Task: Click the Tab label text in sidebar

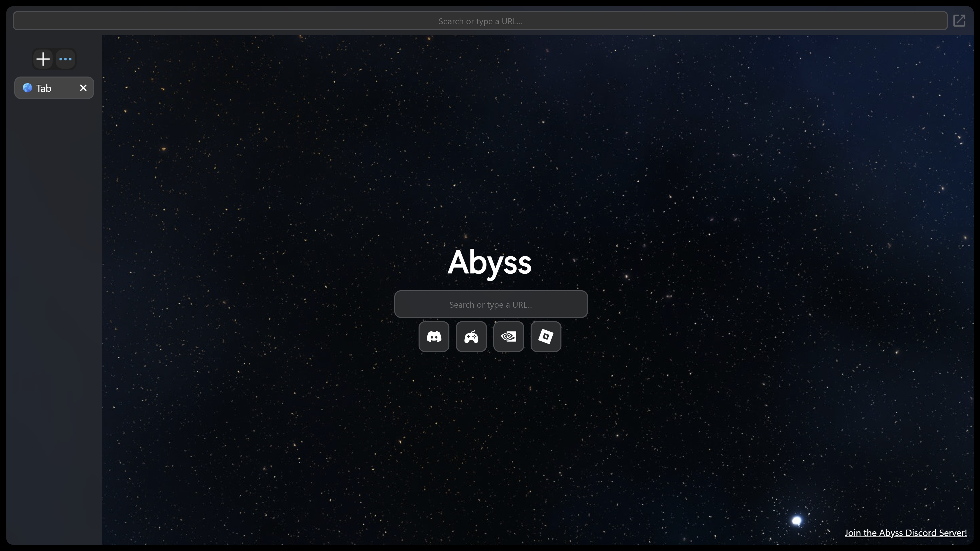Action: [44, 88]
